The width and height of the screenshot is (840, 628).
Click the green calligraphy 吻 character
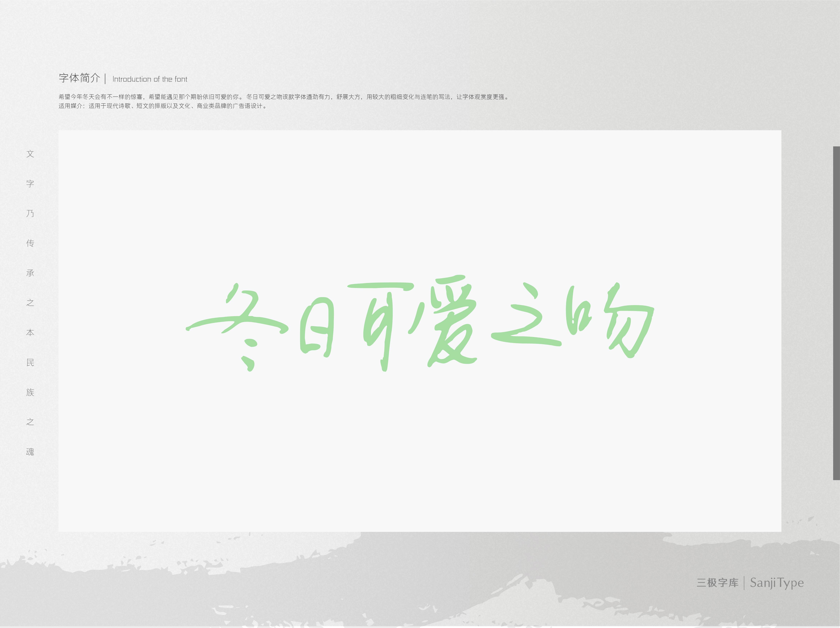[612, 321]
